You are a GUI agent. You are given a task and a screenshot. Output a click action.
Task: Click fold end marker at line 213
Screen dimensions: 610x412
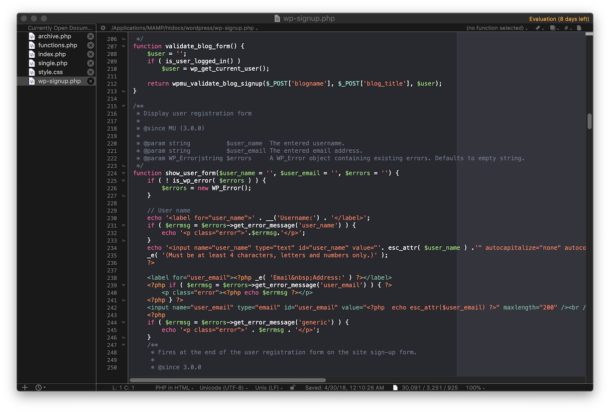click(124, 91)
